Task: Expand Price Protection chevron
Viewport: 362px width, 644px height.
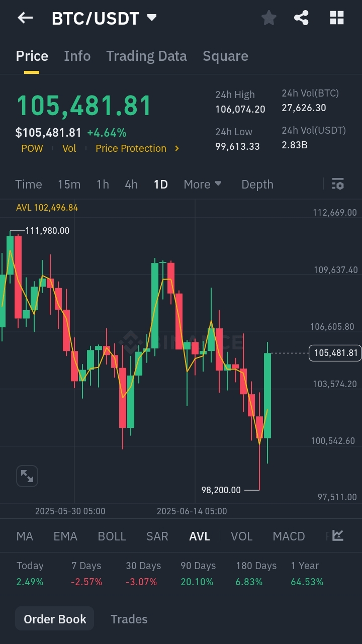Action: (x=177, y=148)
